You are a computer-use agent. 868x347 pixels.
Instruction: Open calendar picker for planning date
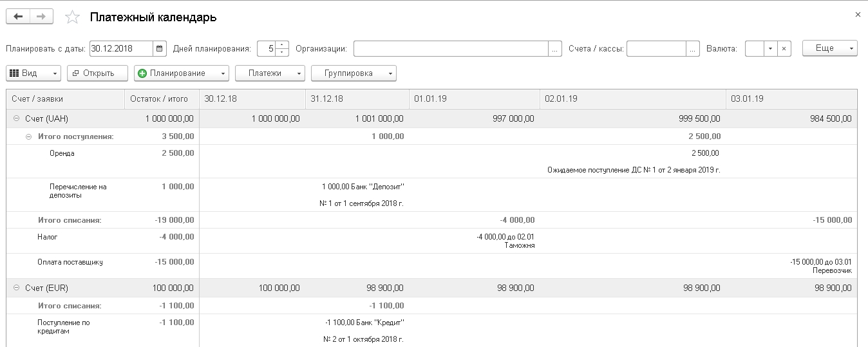click(160, 48)
